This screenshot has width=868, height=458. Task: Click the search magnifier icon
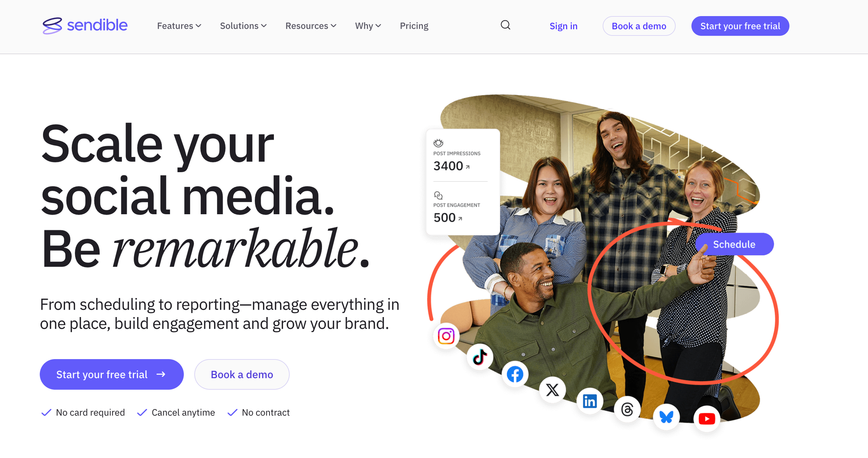505,25
